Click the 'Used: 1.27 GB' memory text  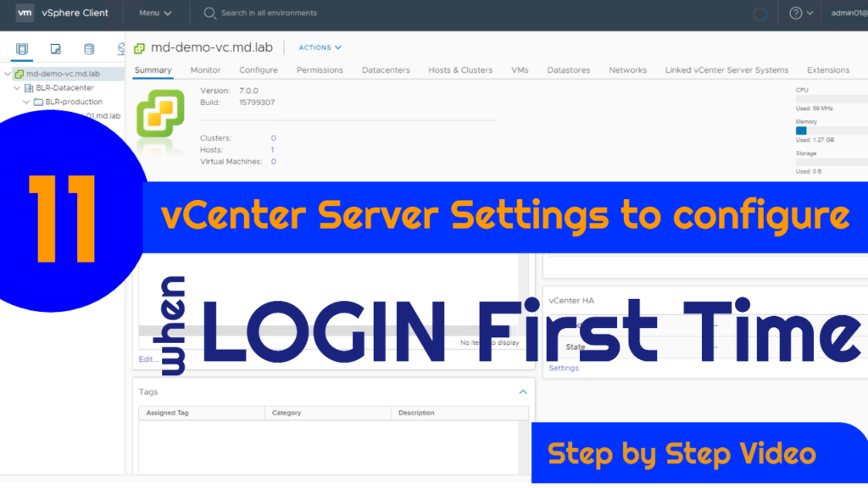[x=815, y=140]
